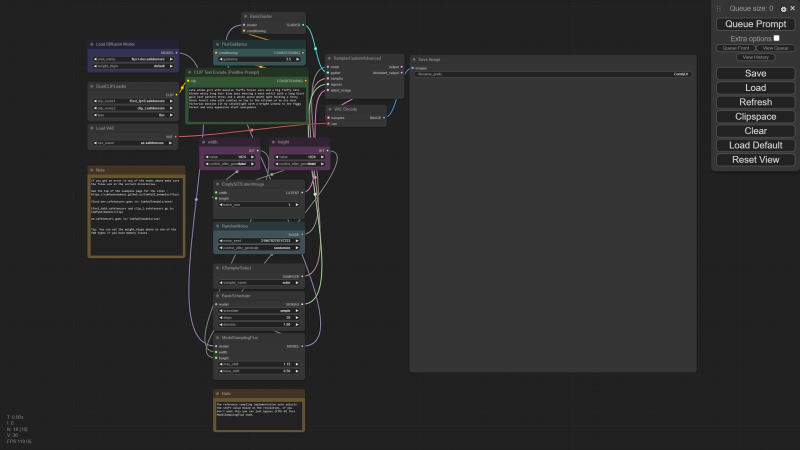Collapse the ModelSamplingFlux node dot

(217, 339)
